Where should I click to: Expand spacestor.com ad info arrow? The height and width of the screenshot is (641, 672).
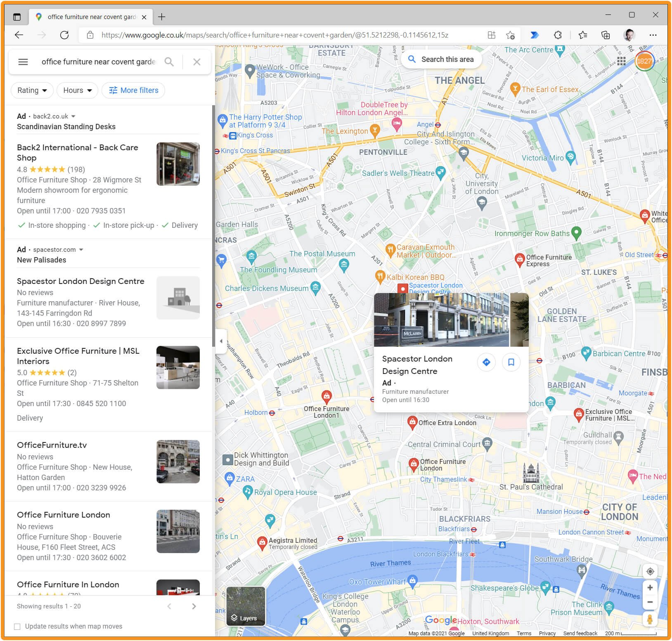81,250
